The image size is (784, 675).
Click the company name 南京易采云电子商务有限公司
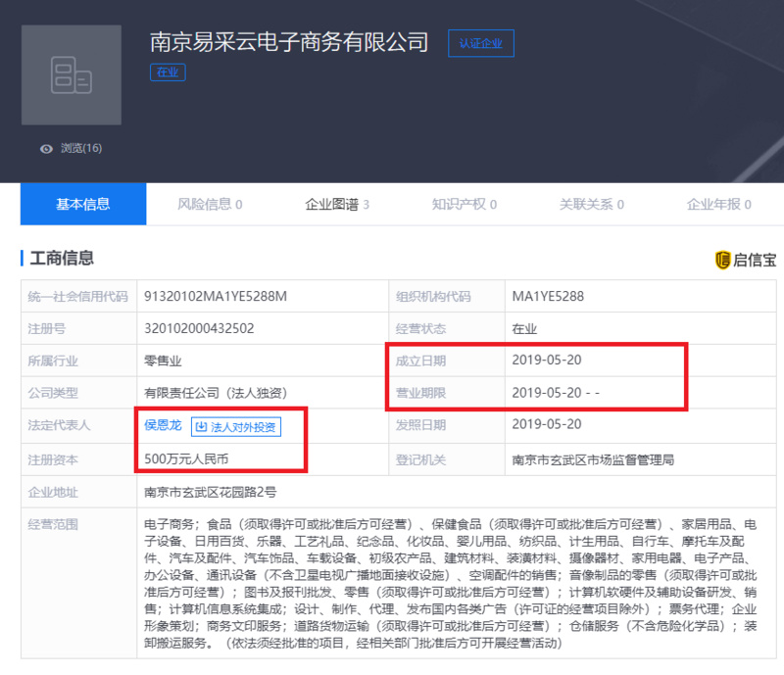point(289,42)
